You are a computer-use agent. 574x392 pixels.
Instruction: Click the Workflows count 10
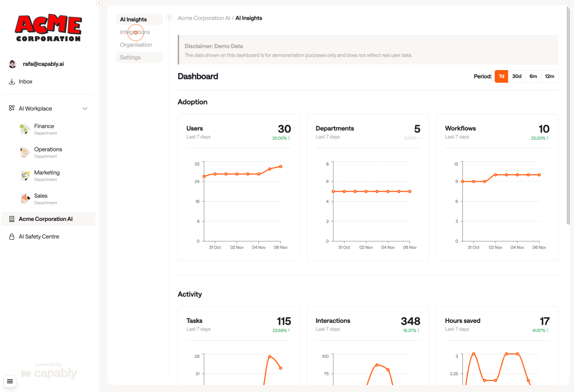(544, 129)
